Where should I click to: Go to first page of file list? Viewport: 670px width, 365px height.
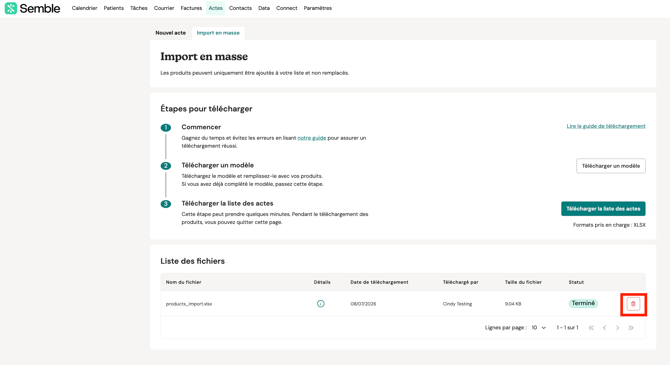pos(591,328)
